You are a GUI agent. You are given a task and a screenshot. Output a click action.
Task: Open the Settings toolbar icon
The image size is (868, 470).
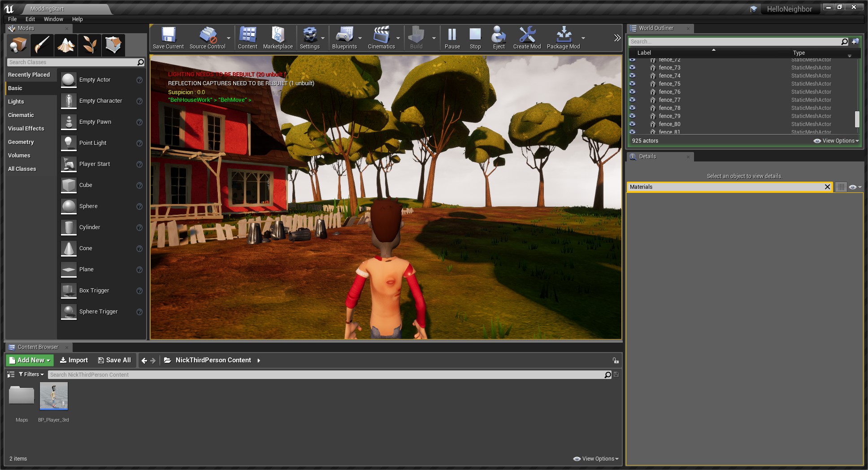click(309, 38)
